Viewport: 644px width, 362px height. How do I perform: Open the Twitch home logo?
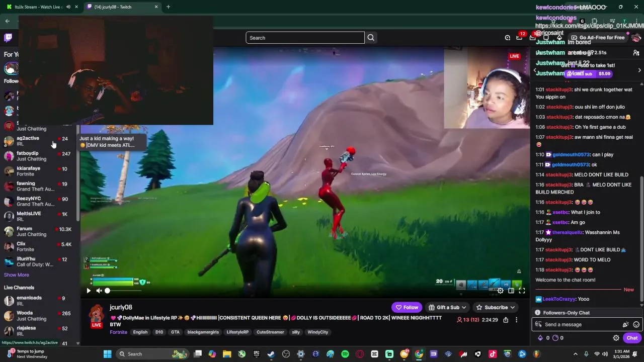[8, 38]
